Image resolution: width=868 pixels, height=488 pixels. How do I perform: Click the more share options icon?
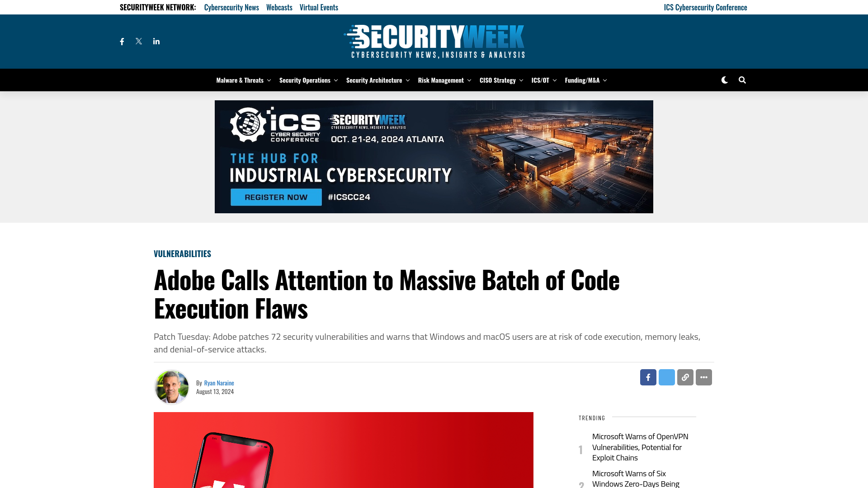point(704,377)
